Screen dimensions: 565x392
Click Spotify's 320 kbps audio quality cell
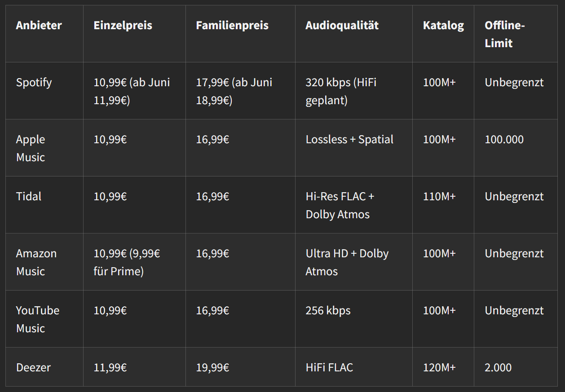(341, 91)
